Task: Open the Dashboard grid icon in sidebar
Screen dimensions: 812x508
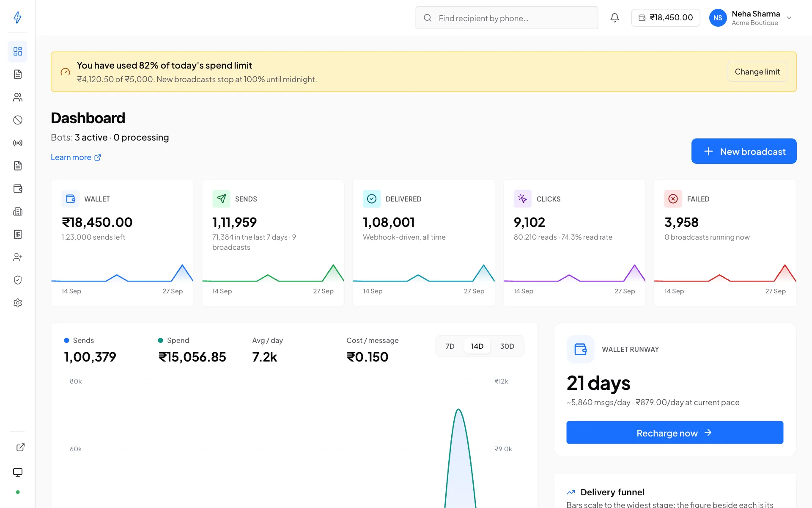Action: coord(17,52)
